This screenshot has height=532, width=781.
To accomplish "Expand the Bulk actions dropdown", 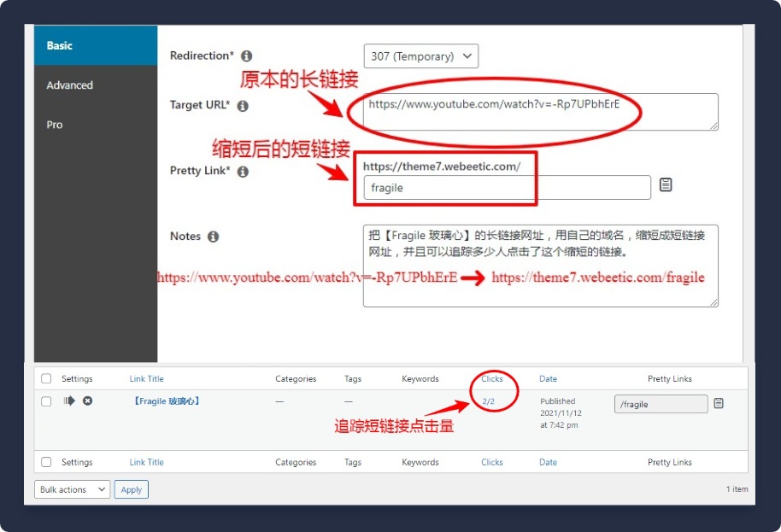I will (x=73, y=489).
